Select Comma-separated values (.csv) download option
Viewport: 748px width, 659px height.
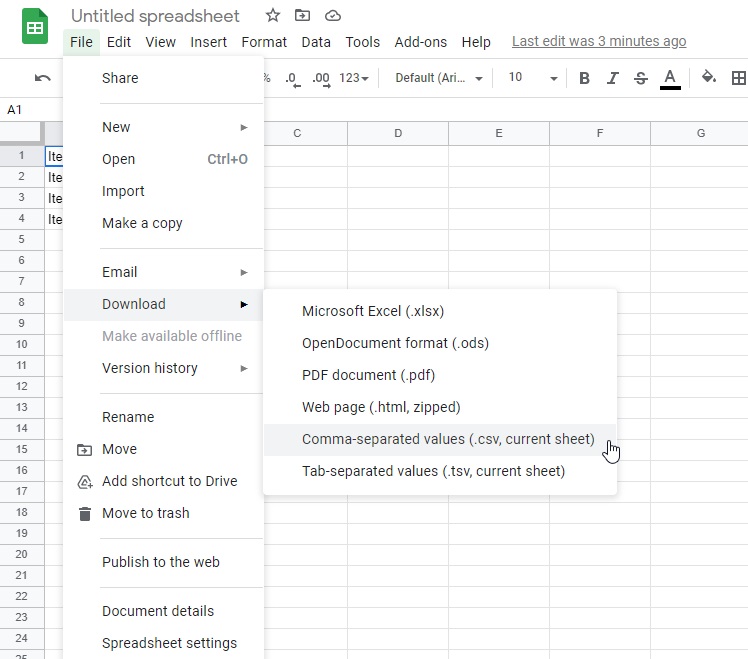tap(448, 439)
